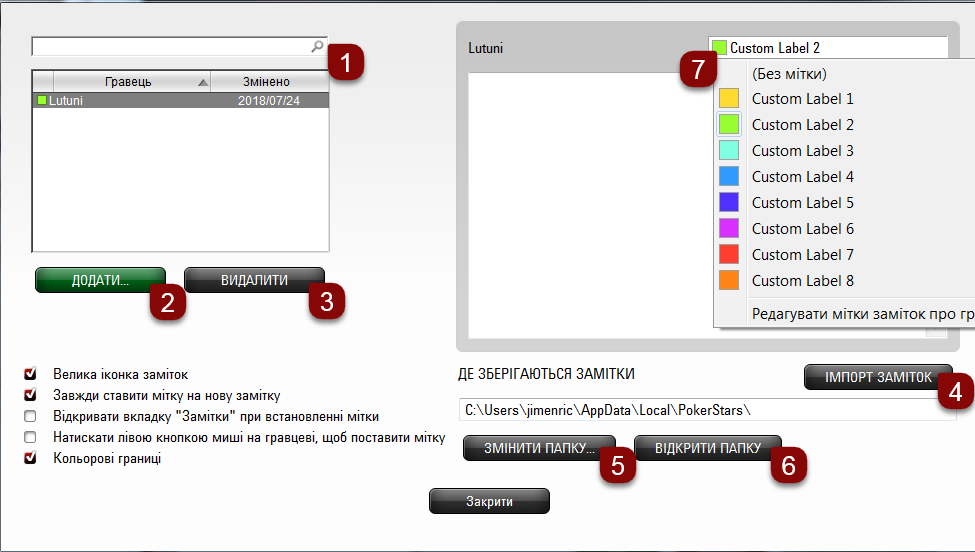The height and width of the screenshot is (552, 975).
Task: Enable left-click on player to set label
Action: [30, 437]
